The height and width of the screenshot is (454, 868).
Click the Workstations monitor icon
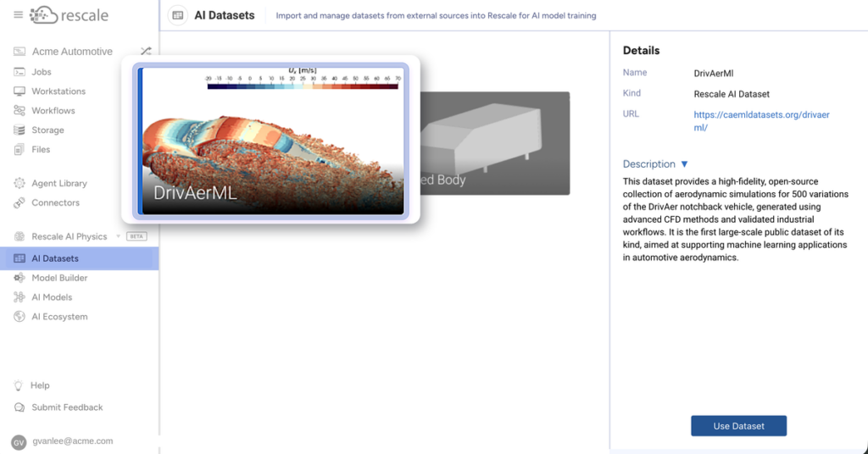[19, 91]
